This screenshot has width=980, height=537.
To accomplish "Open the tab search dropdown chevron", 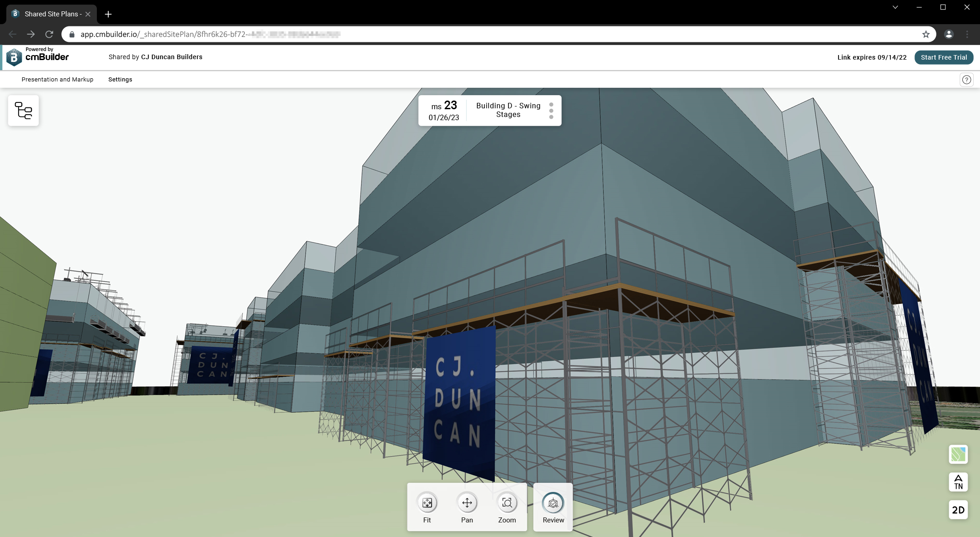I will 895,7.
